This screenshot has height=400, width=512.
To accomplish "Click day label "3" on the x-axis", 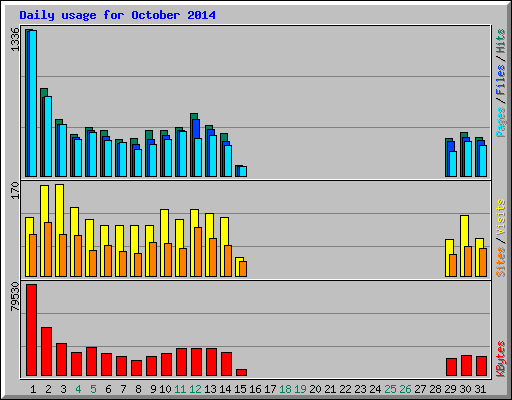I will [63, 389].
